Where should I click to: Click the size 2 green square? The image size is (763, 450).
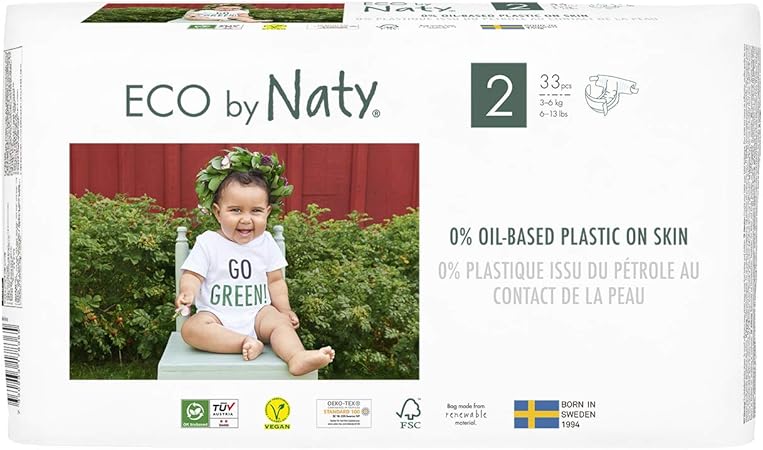(499, 95)
